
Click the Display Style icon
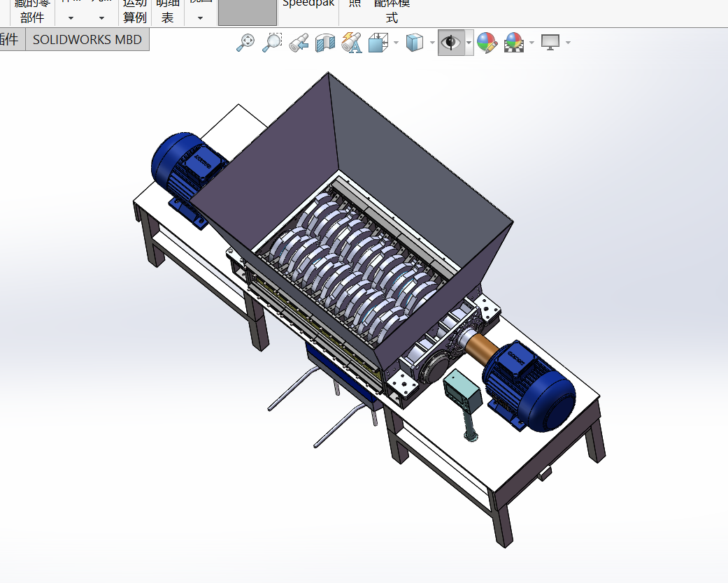coord(415,43)
